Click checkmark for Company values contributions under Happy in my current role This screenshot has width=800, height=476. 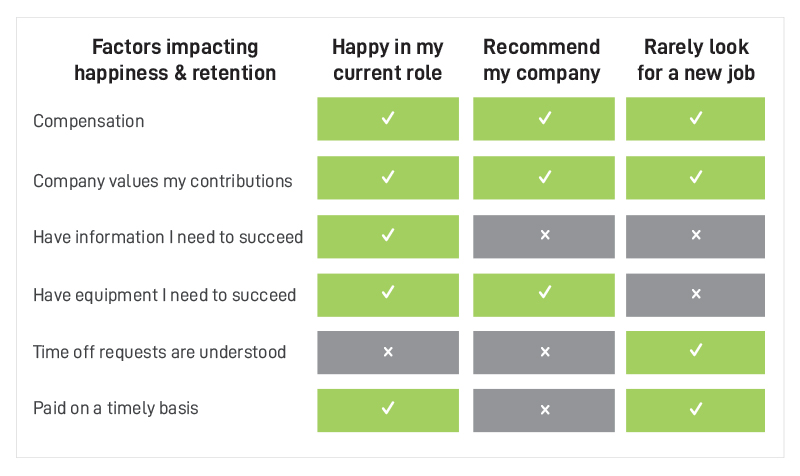click(x=388, y=177)
